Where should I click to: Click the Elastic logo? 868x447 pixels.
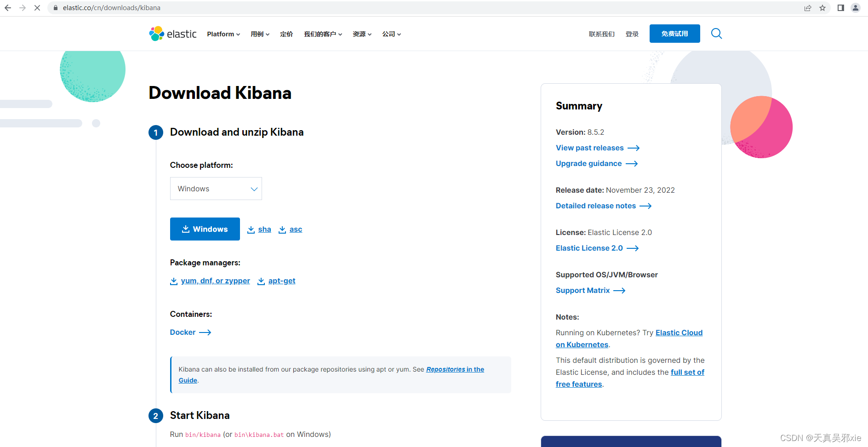click(172, 34)
